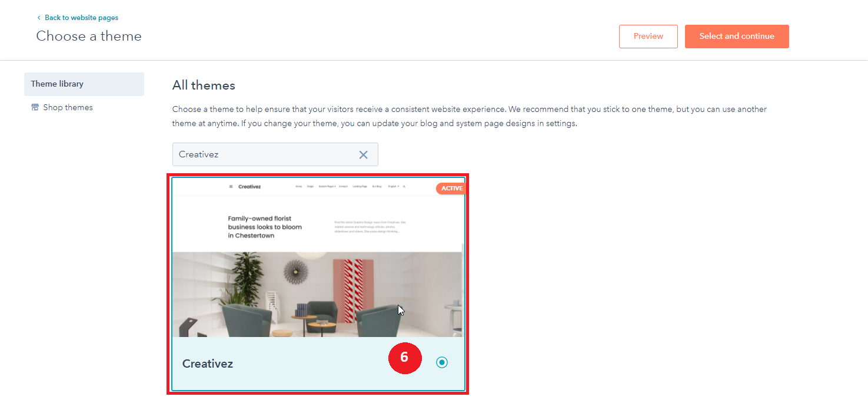The width and height of the screenshot is (868, 403).
Task: Click the back chevron icon beside website pages
Action: point(39,18)
